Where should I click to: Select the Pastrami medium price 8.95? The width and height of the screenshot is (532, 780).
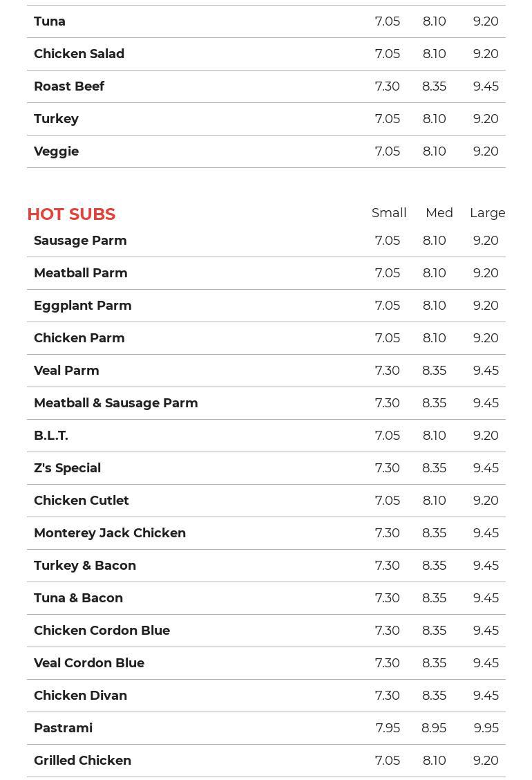[x=434, y=728]
